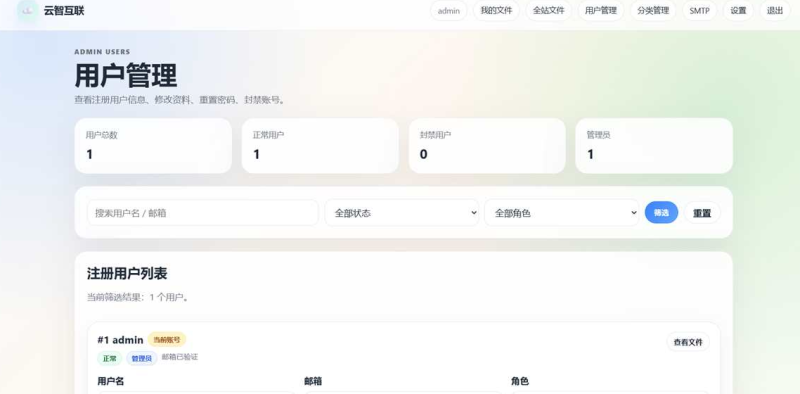Expand the 全部角色 dropdown
This screenshot has height=394, width=800.
click(x=561, y=213)
